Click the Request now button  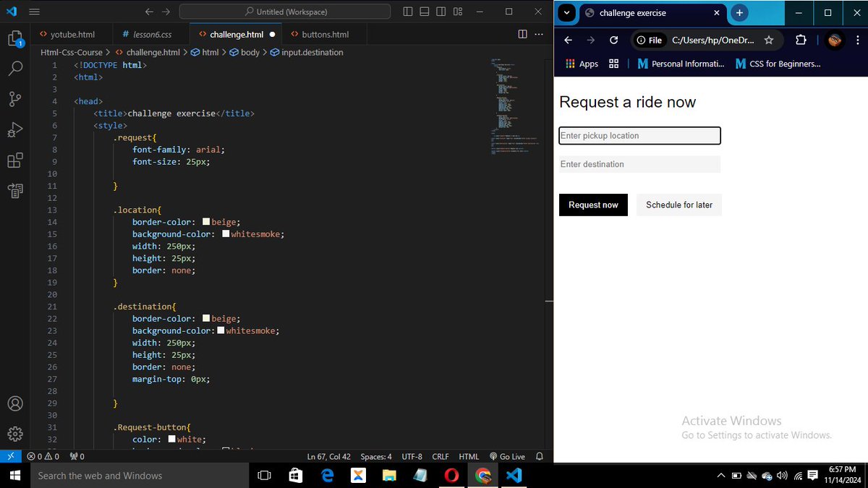pyautogui.click(x=593, y=205)
